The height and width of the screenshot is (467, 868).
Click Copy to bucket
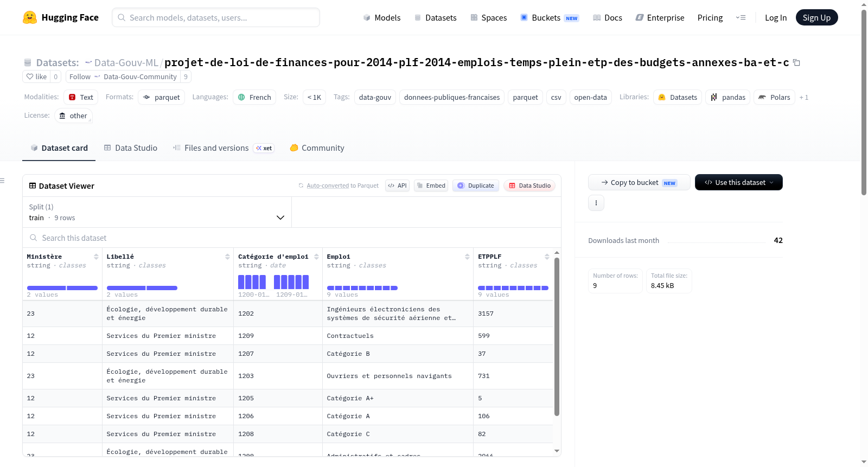639,182
